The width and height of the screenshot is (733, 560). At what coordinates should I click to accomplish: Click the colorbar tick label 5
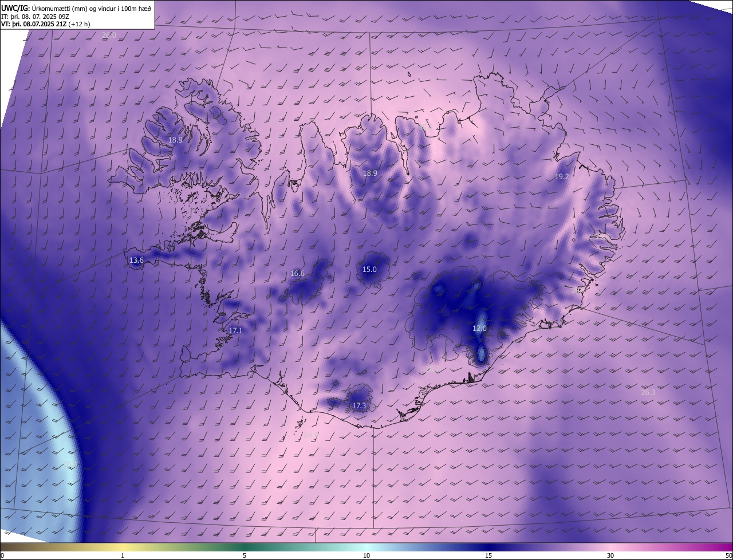pyautogui.click(x=245, y=556)
